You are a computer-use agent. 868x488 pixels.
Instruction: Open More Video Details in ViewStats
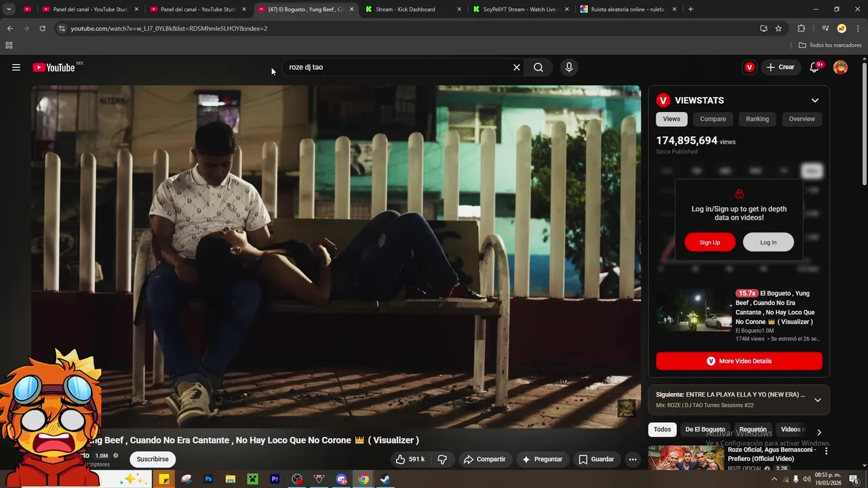[x=739, y=361]
